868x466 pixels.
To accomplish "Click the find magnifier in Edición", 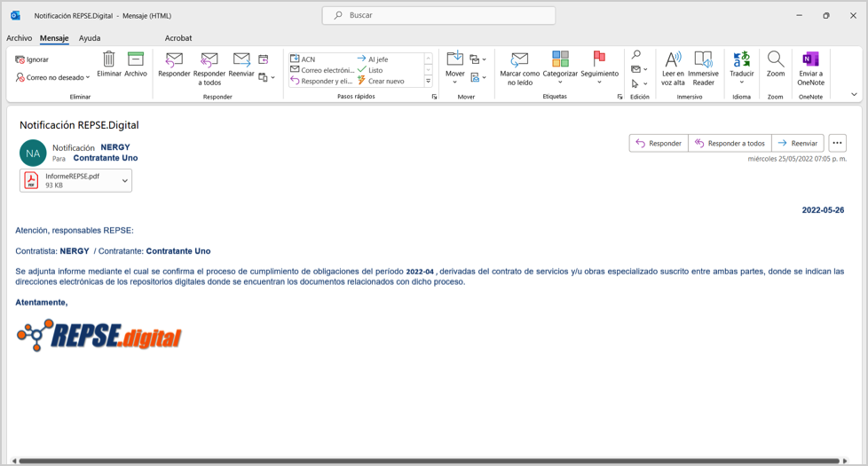I will point(636,54).
